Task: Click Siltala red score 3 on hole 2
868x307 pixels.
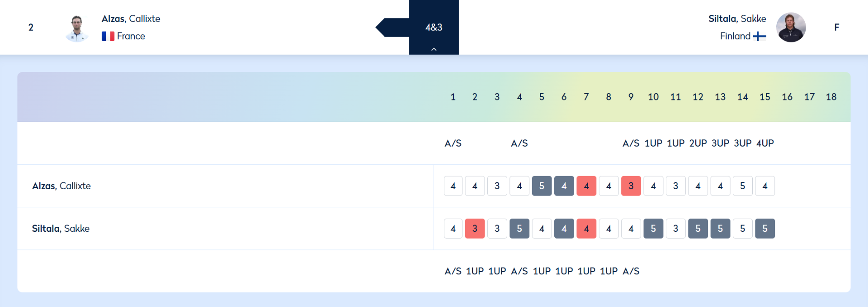Action: (x=475, y=228)
